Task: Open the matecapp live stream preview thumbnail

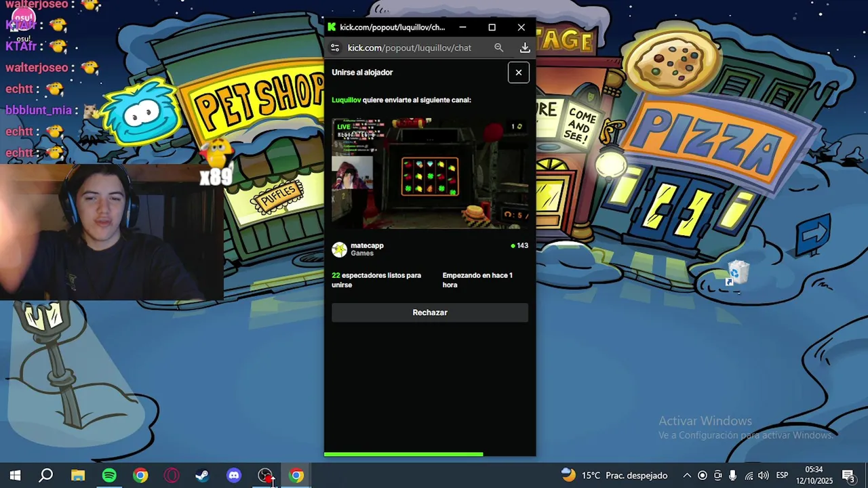Action: [x=430, y=174]
